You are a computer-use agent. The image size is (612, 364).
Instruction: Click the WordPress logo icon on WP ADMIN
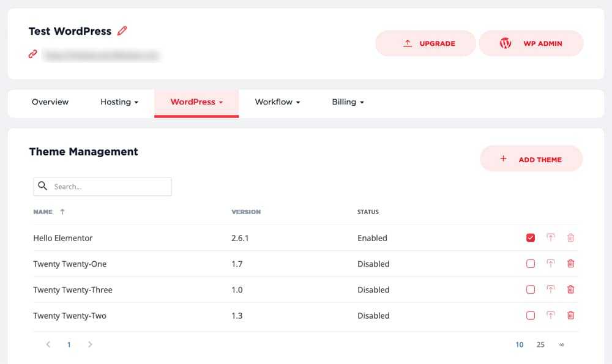506,43
